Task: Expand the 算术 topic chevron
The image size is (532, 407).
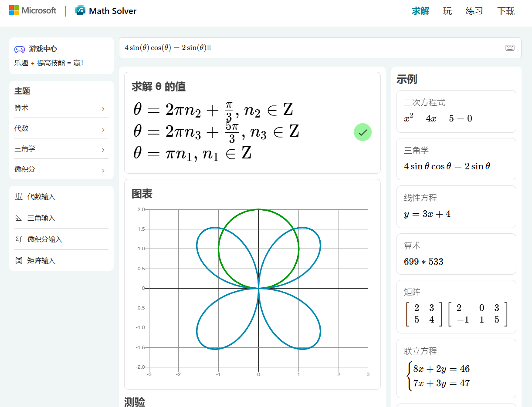Action: tap(103, 109)
